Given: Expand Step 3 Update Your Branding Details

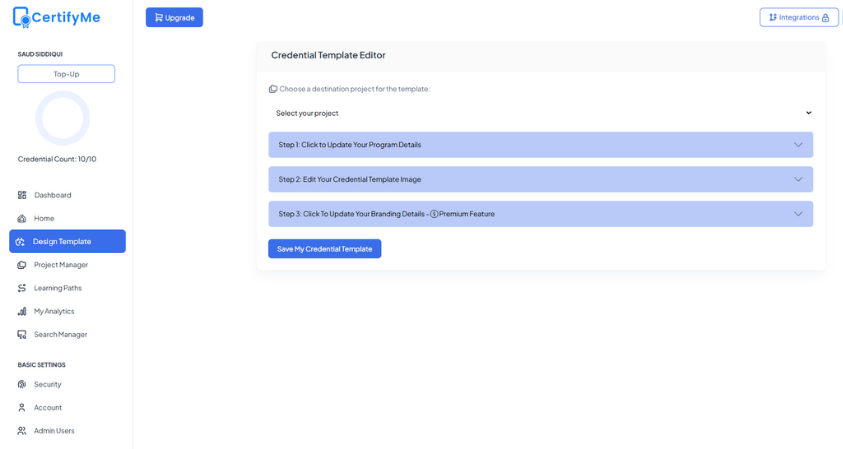Looking at the screenshot, I should click(541, 214).
